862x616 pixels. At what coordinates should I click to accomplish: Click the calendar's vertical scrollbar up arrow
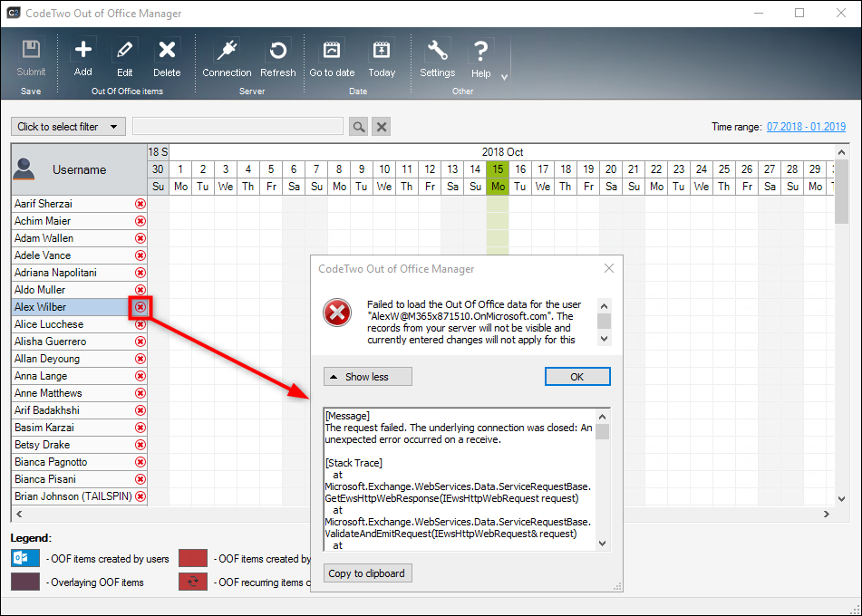pyautogui.click(x=842, y=151)
